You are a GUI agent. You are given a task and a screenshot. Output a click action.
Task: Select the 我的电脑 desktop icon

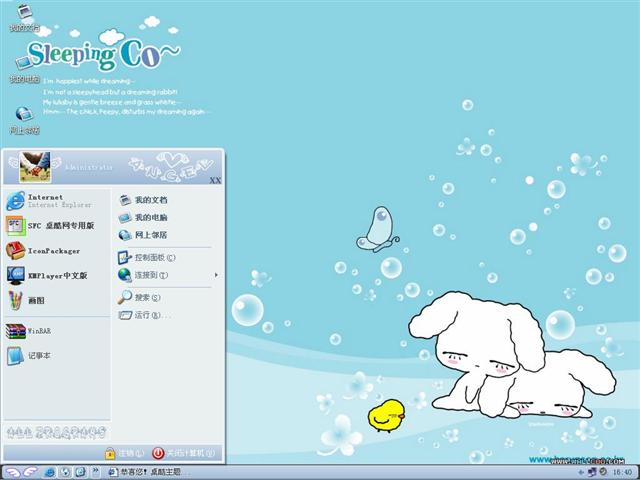click(x=24, y=69)
